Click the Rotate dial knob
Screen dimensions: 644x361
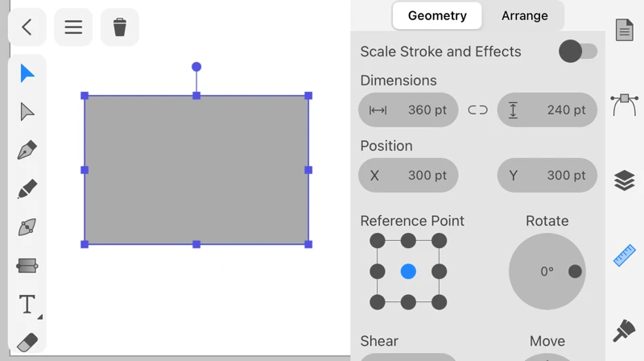(x=575, y=272)
